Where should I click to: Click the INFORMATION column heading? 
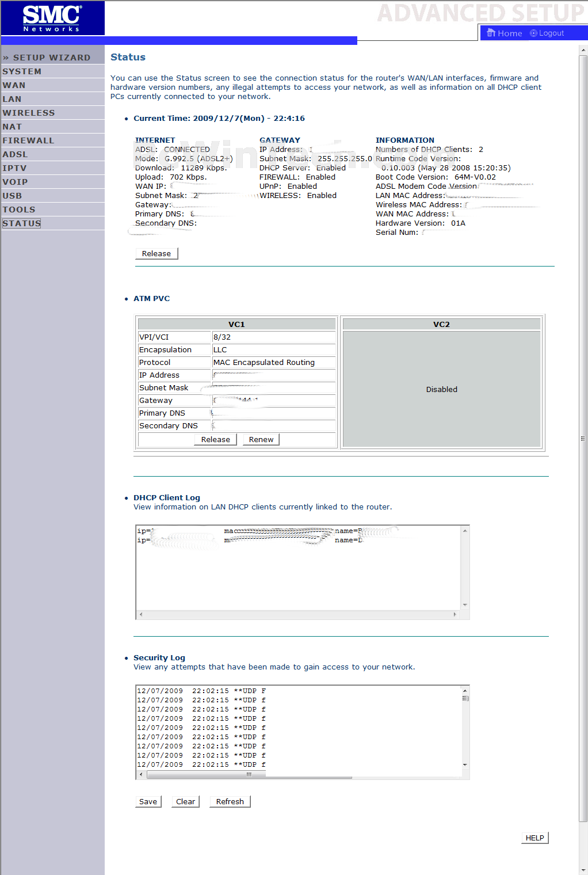[405, 140]
